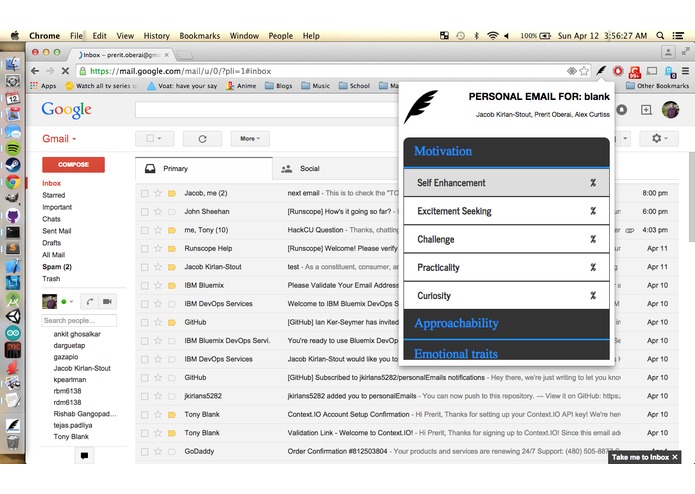Check the GoDaddy email checkbox
Viewport: 695px width, 494px height.
(x=144, y=451)
